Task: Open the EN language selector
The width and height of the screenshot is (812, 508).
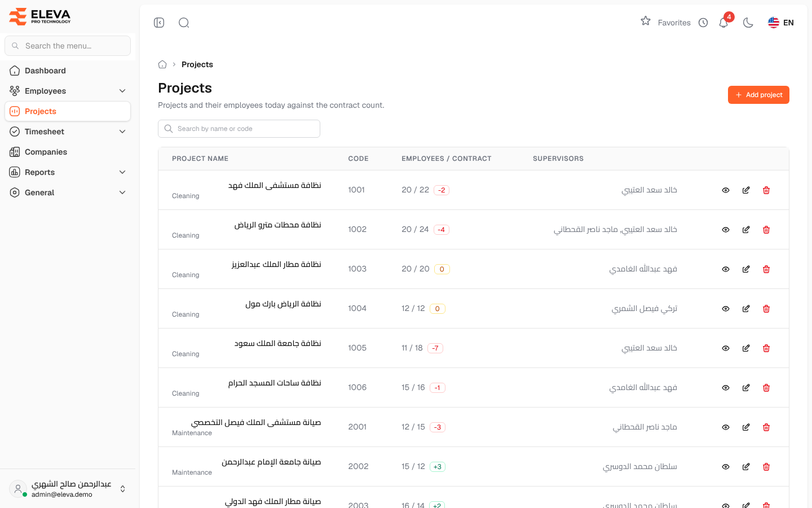Action: click(x=781, y=23)
